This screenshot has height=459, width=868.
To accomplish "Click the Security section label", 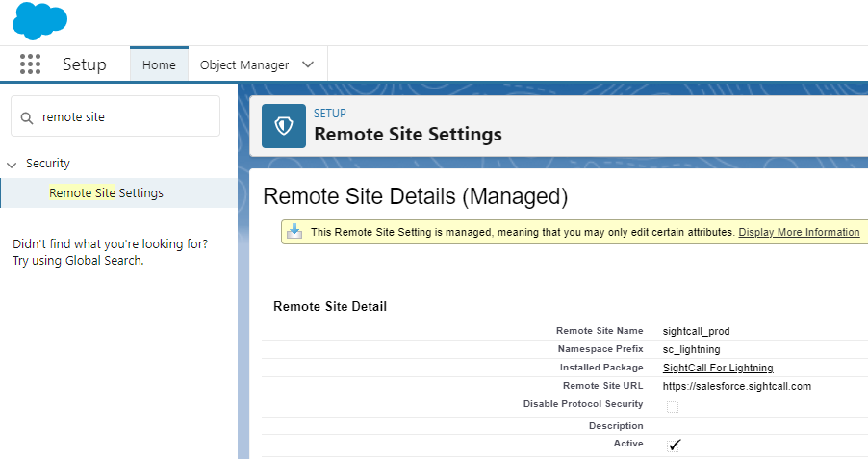I will (x=48, y=164).
